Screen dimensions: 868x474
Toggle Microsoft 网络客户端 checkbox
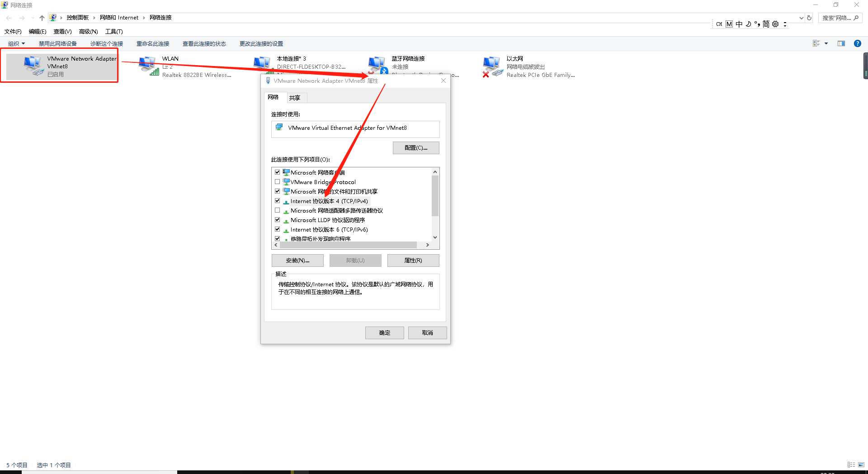pos(278,172)
